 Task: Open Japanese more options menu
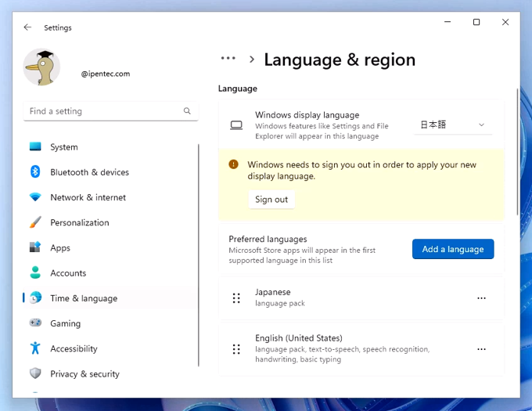click(481, 298)
